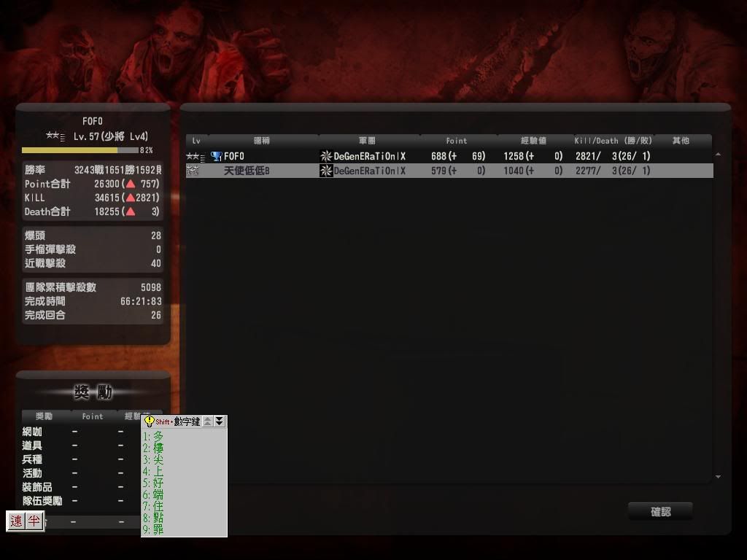Select the 天使低低B player row
This screenshot has height=560, width=747.
point(449,171)
